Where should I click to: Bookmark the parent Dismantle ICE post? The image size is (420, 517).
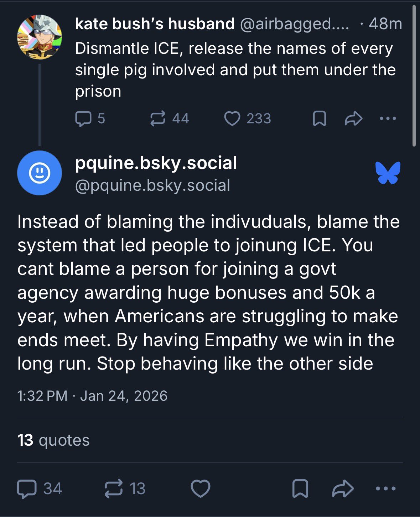click(319, 119)
